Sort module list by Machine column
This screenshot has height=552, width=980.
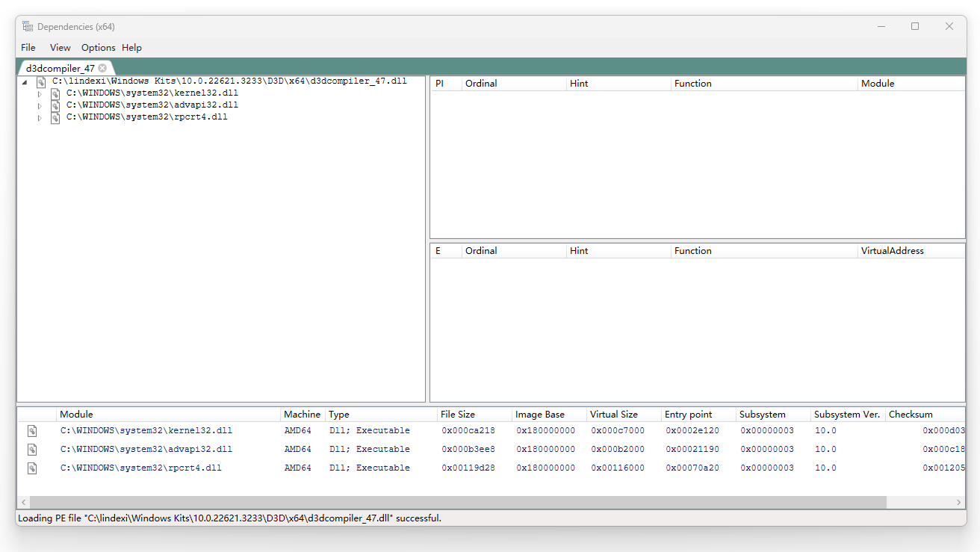pos(303,415)
